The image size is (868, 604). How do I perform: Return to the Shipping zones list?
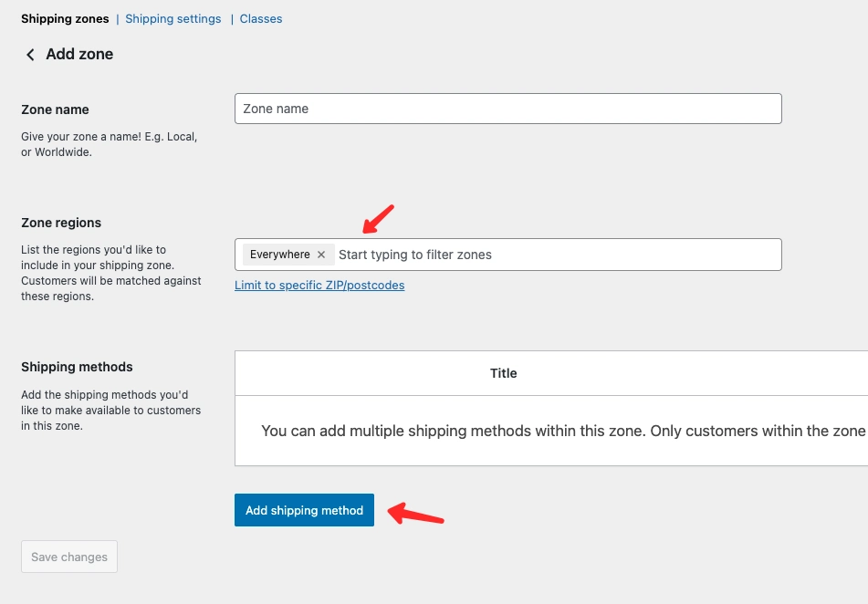(x=64, y=18)
